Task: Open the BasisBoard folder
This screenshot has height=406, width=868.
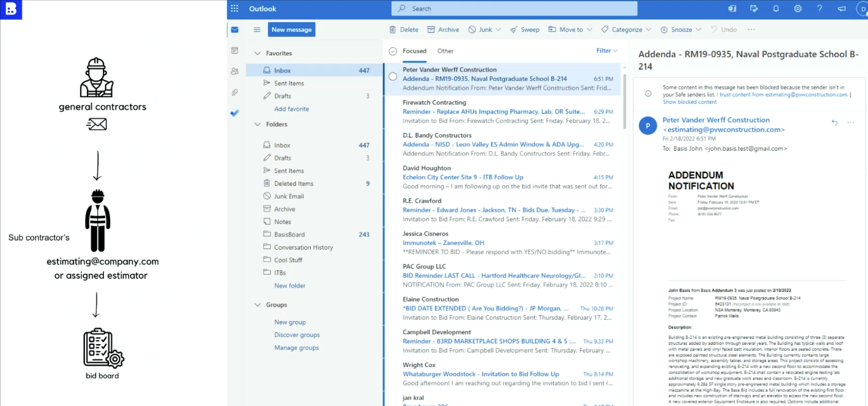Action: (x=314, y=235)
